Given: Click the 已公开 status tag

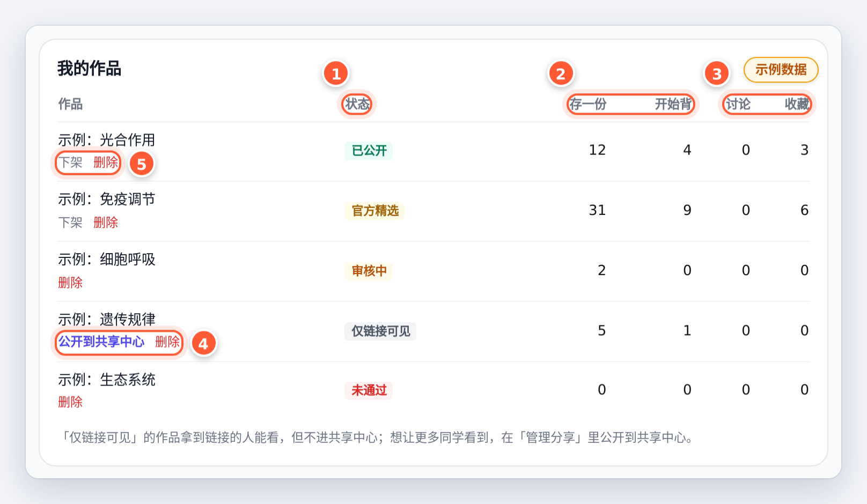Looking at the screenshot, I should (x=369, y=151).
